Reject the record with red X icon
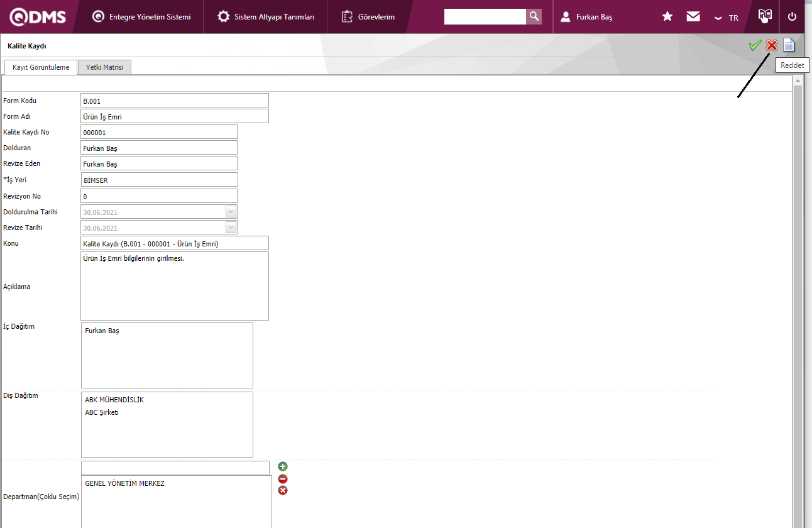Image resolution: width=812 pixels, height=528 pixels. click(x=772, y=45)
